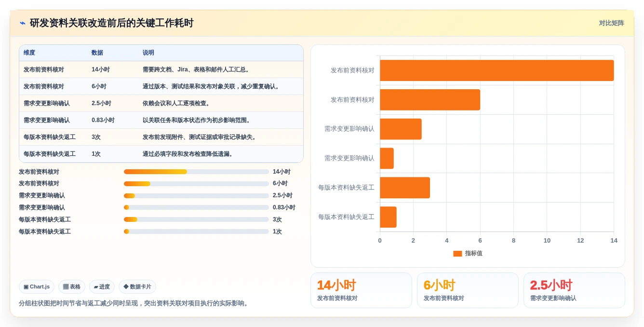The image size is (644, 327).
Task: Open the data card showing 14小时
Action: coord(361,290)
